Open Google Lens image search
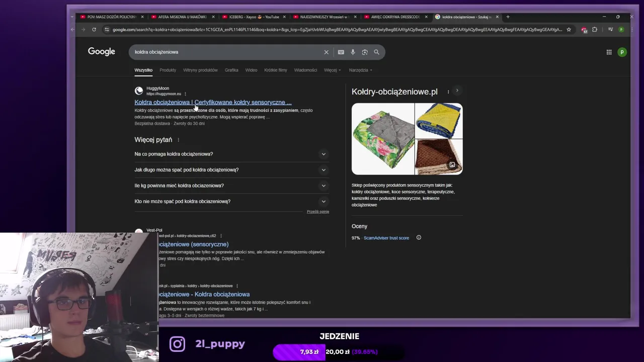The width and height of the screenshot is (644, 362). [365, 52]
